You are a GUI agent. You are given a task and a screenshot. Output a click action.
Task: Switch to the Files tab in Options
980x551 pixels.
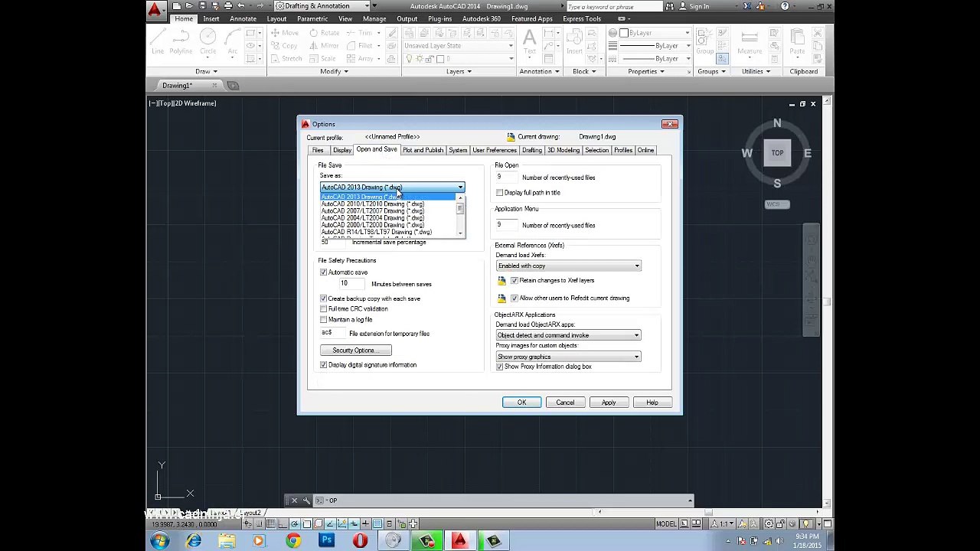click(318, 150)
